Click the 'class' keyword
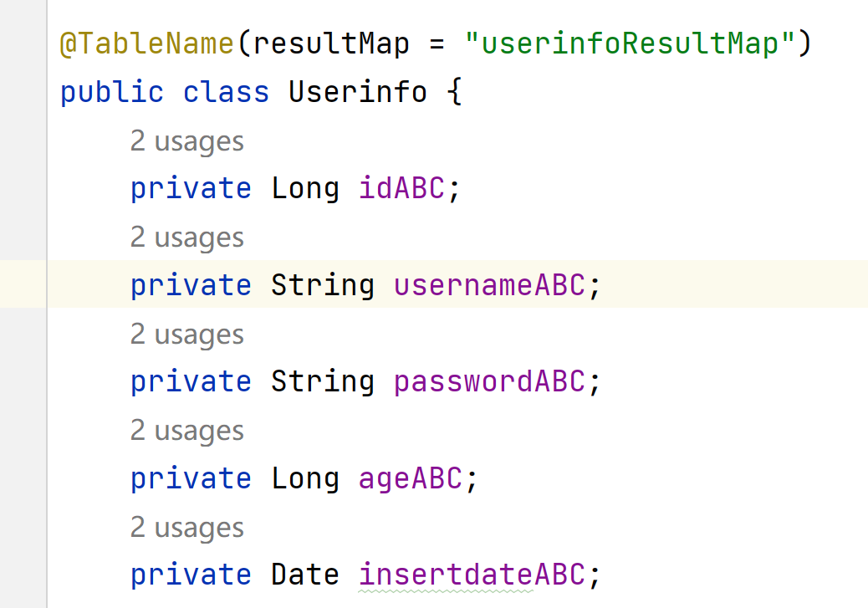This screenshot has width=868, height=608. 227,91
